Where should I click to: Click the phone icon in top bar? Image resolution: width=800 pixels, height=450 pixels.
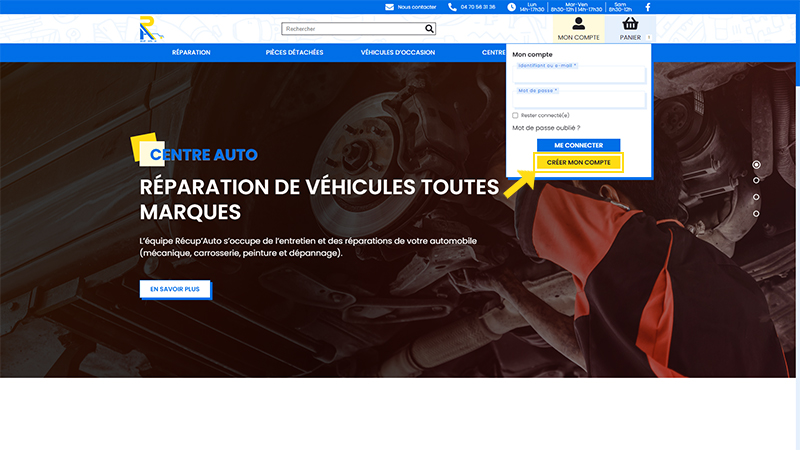tap(452, 7)
